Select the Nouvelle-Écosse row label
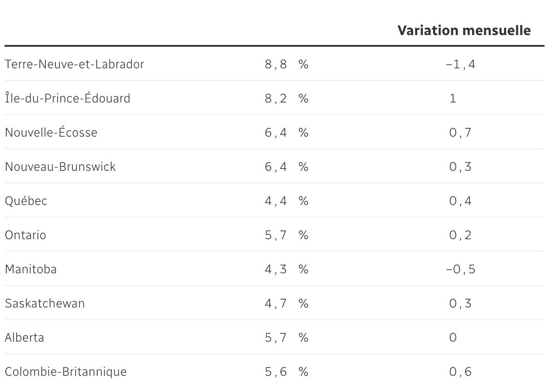Image resolution: width=549 pixels, height=392 pixels. coord(51,133)
